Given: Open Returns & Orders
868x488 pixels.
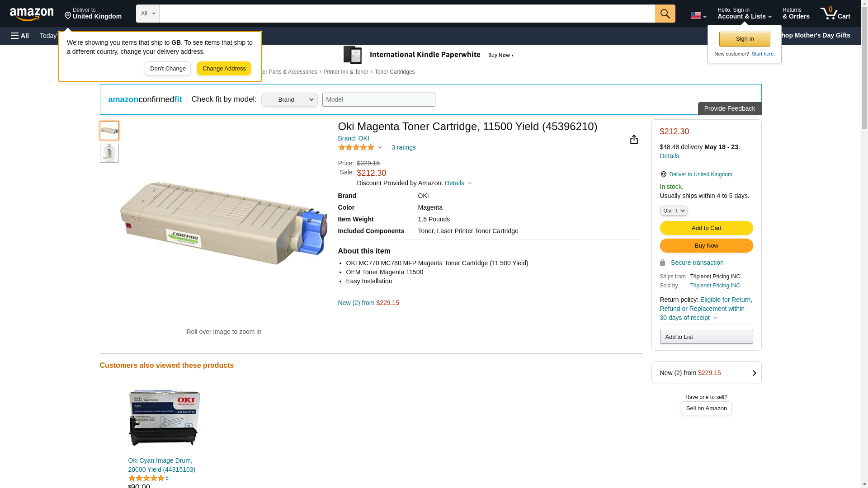Looking at the screenshot, I should [x=796, y=14].
